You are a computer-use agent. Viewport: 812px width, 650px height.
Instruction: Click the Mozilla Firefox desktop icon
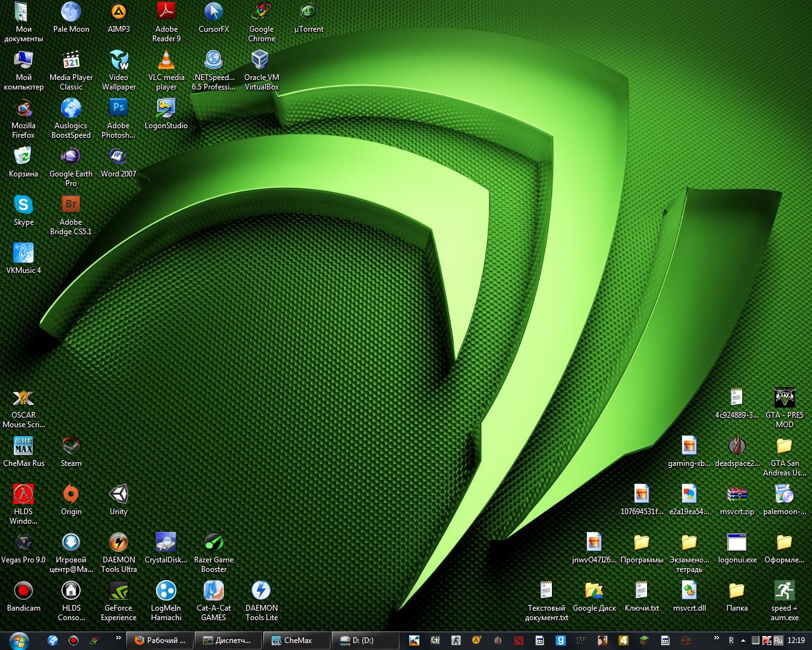point(23,119)
